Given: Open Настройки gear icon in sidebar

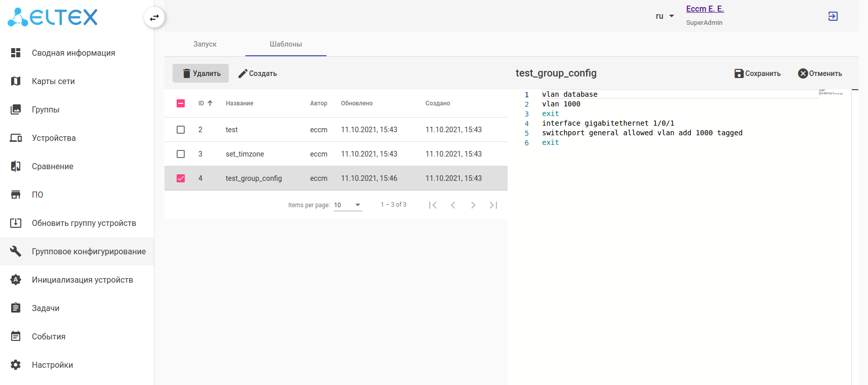Looking at the screenshot, I should [16, 365].
